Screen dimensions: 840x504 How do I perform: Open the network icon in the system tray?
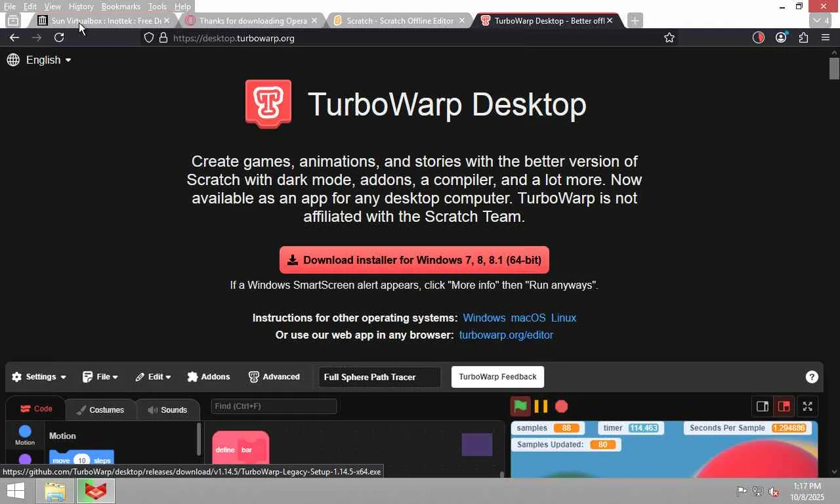click(x=758, y=491)
